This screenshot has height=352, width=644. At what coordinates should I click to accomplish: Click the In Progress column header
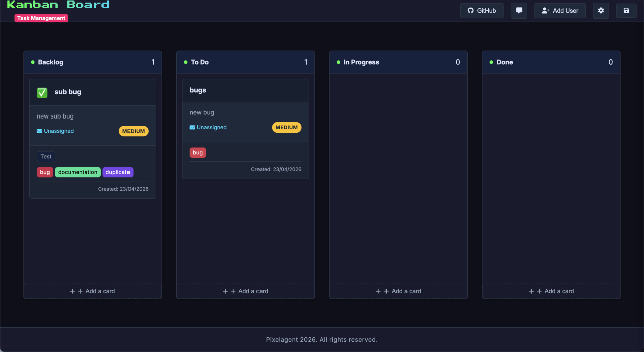point(399,62)
